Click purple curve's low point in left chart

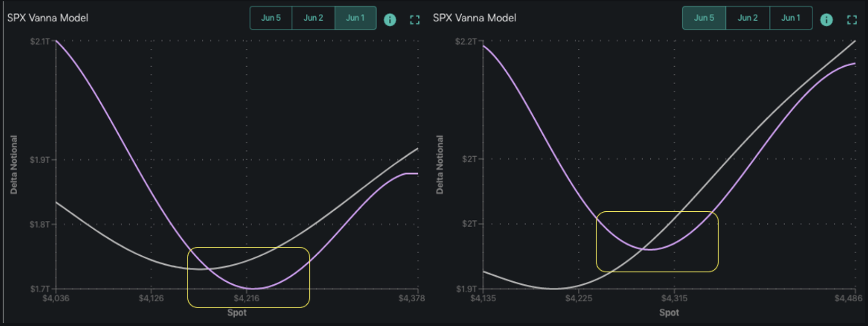point(254,288)
